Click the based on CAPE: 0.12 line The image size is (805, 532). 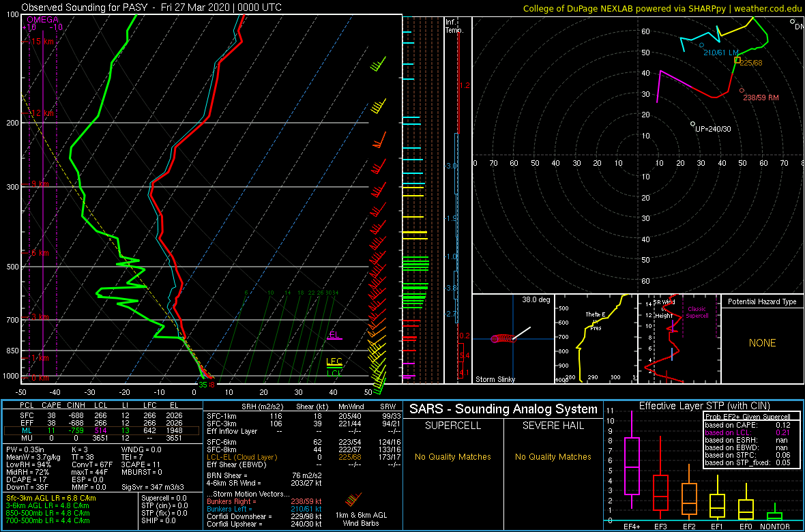pyautogui.click(x=749, y=425)
